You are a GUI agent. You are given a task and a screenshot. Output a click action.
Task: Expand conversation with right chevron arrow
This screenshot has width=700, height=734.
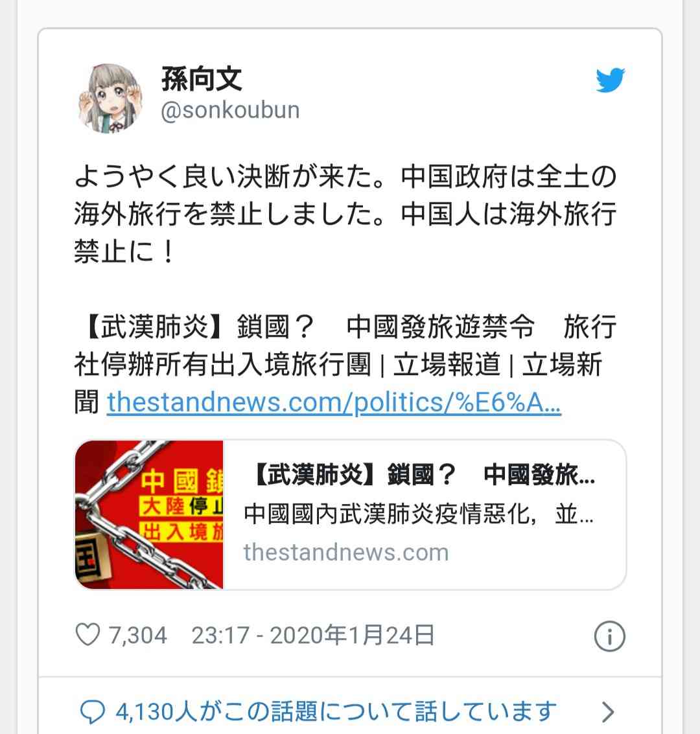pos(608,712)
